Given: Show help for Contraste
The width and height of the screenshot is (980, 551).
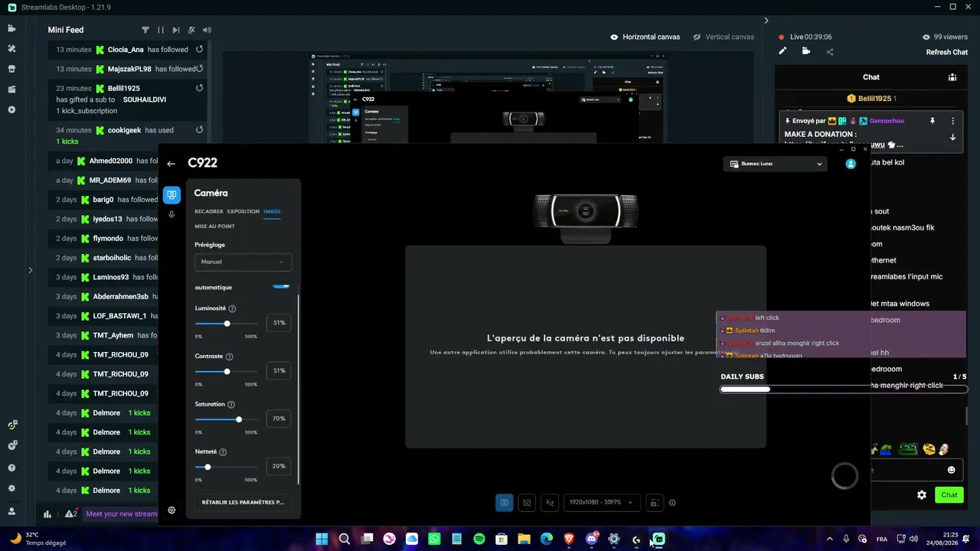Looking at the screenshot, I should [230, 357].
